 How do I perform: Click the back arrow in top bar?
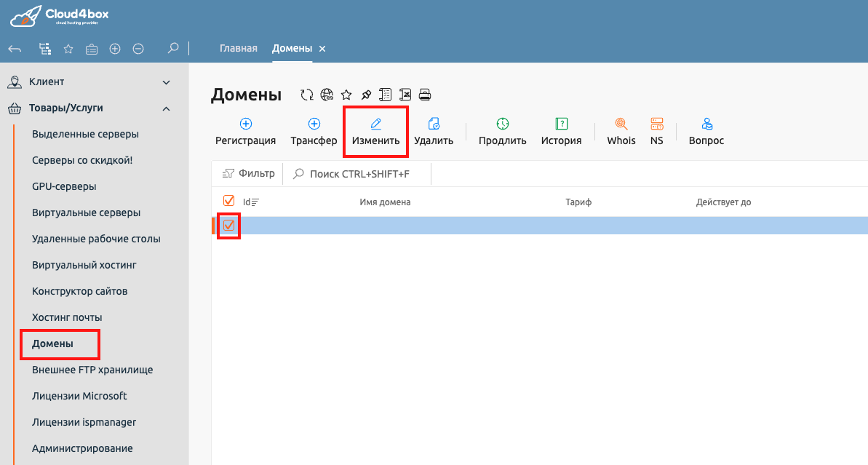tap(15, 48)
